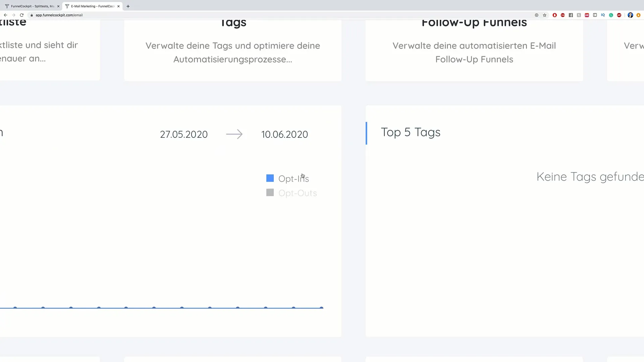Image resolution: width=644 pixels, height=362 pixels.
Task: Toggle the Opt-Outs legend entry
Action: (x=291, y=193)
